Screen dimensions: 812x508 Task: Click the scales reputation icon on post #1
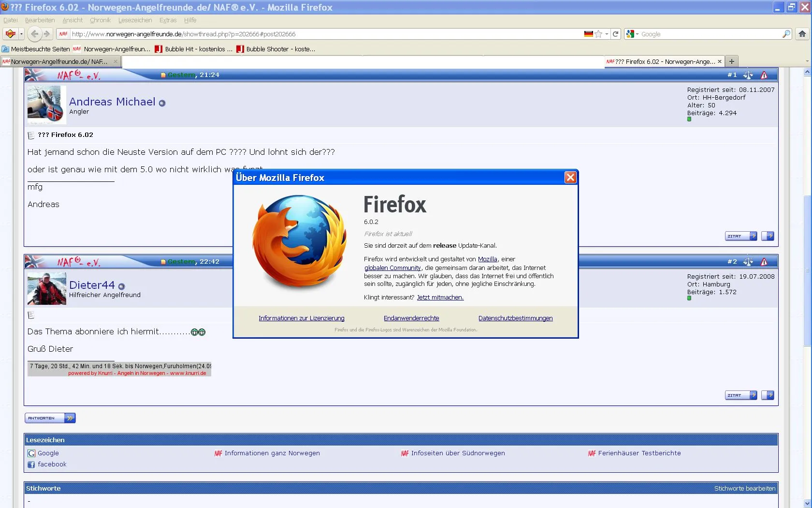click(x=748, y=75)
